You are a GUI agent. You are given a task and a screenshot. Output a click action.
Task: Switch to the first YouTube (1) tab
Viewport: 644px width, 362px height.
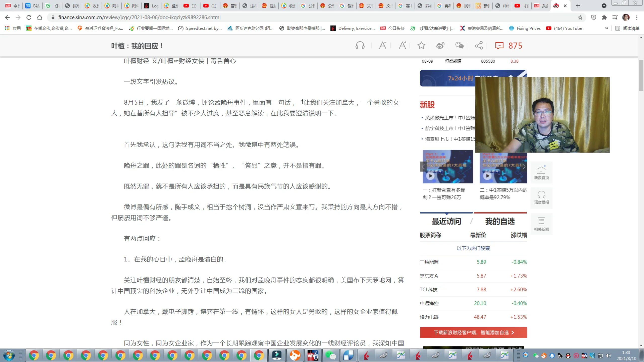(x=190, y=6)
